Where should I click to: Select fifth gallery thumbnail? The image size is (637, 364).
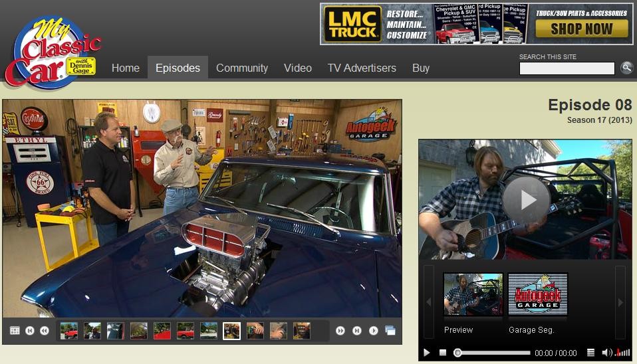click(x=162, y=331)
